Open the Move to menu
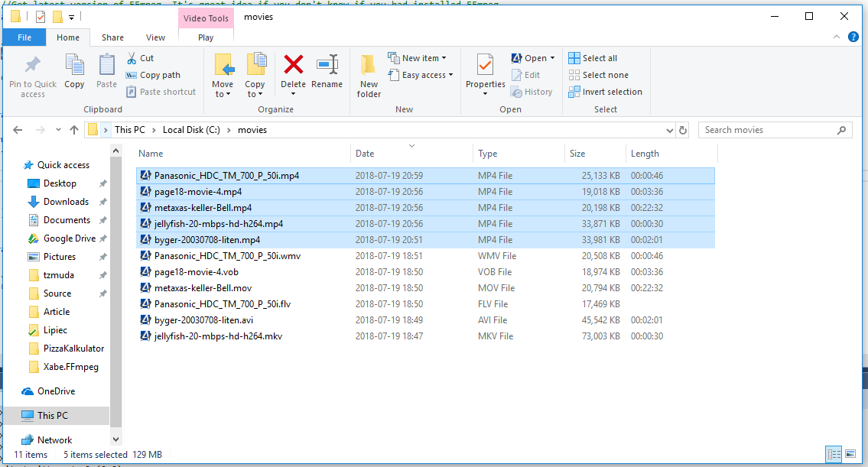 (223, 75)
